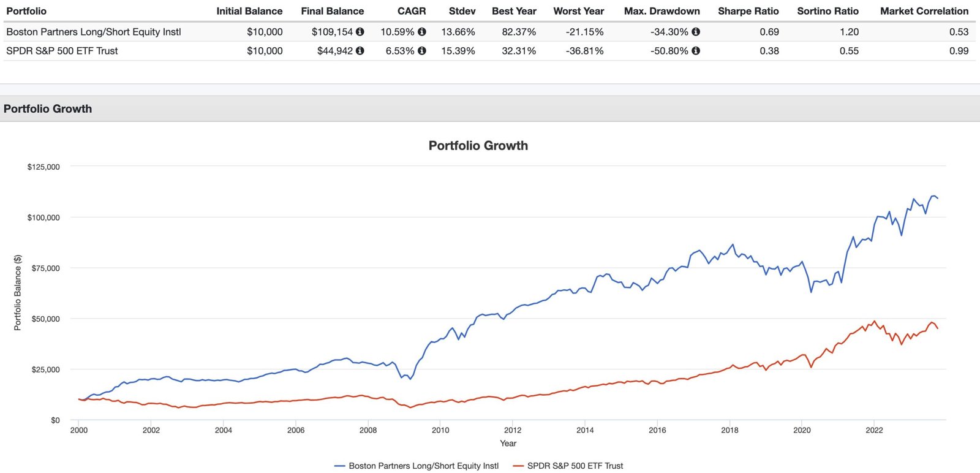The width and height of the screenshot is (980, 473).
Task: Click worst year value -36.81%
Action: coord(584,51)
